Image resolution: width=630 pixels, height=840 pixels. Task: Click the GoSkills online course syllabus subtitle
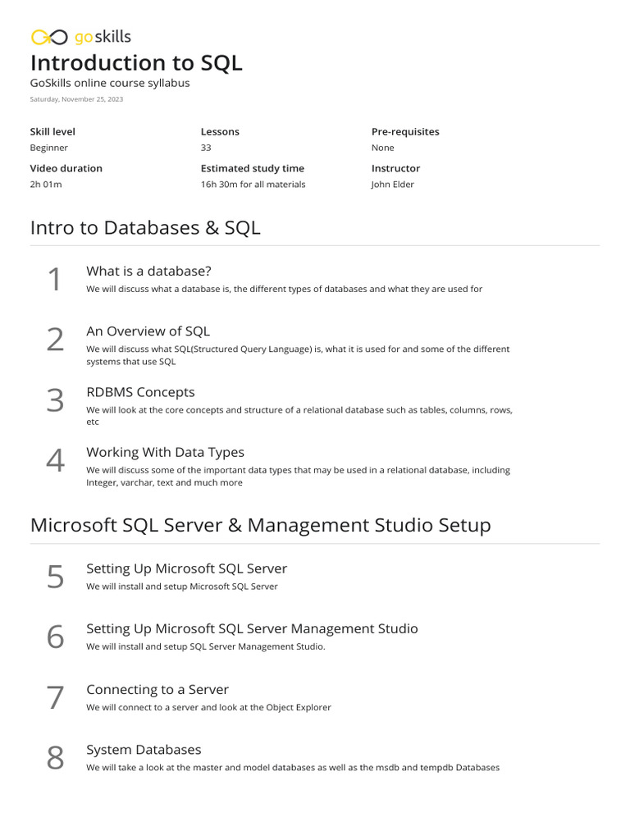coord(110,83)
